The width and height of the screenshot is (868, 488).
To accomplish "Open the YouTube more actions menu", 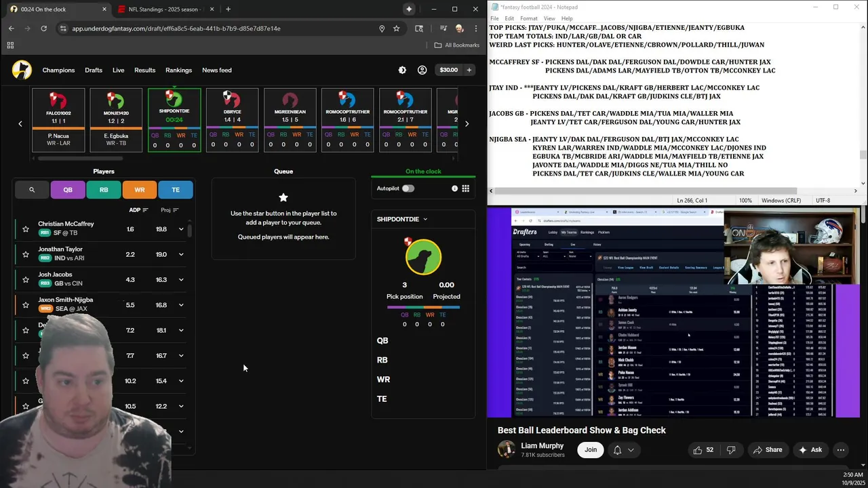I will coord(841,450).
